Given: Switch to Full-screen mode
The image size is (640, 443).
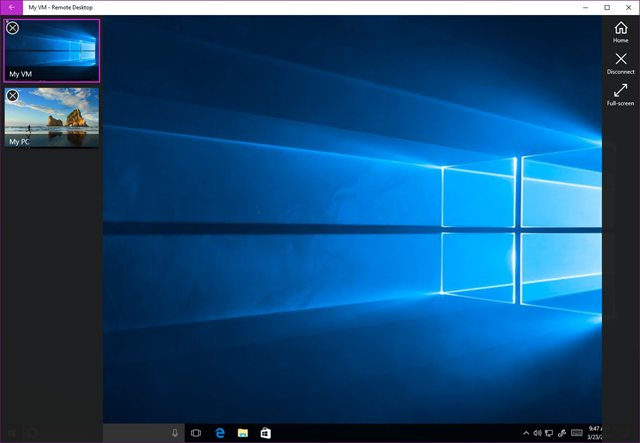Looking at the screenshot, I should pos(620,95).
